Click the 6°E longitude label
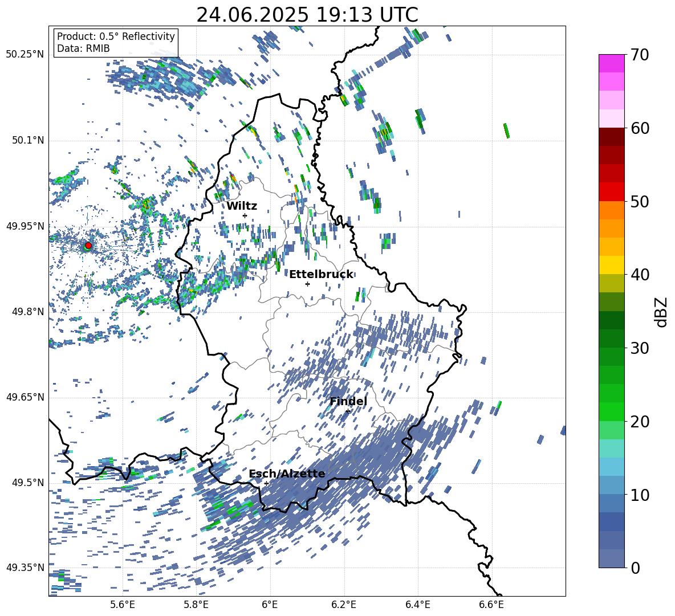The image size is (675, 616). [x=270, y=605]
